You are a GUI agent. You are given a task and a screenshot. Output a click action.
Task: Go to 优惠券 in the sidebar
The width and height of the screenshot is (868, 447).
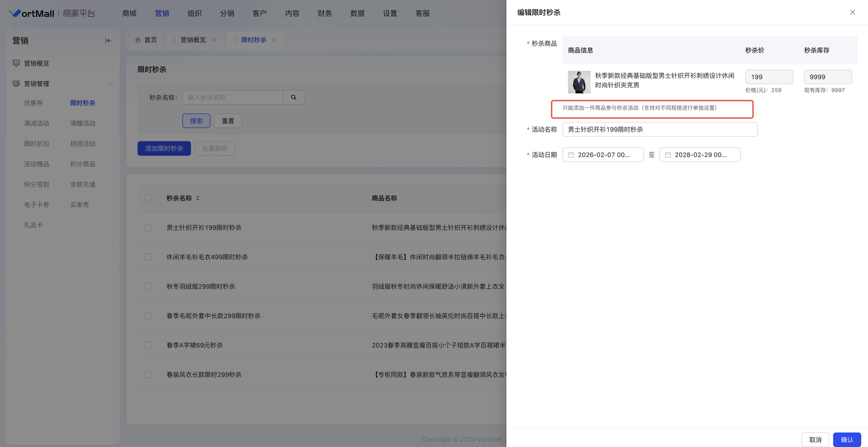pyautogui.click(x=33, y=103)
